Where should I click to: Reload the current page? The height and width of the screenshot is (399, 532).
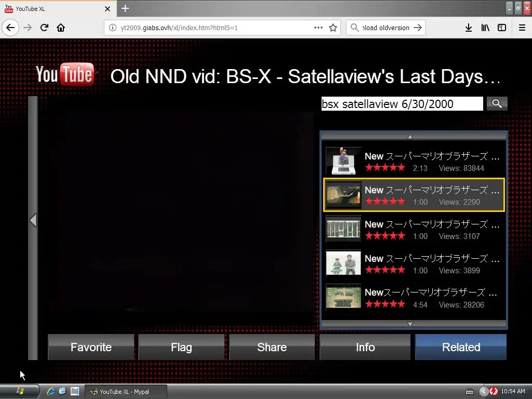tap(44, 28)
